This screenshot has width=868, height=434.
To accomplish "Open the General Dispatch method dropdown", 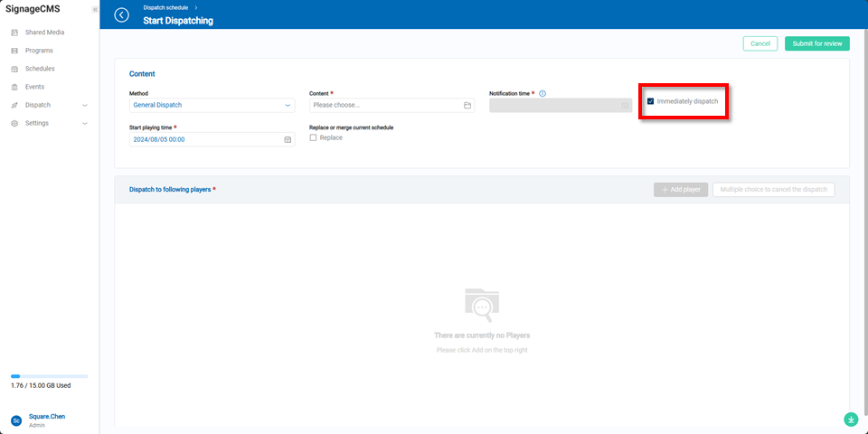I will click(x=212, y=106).
